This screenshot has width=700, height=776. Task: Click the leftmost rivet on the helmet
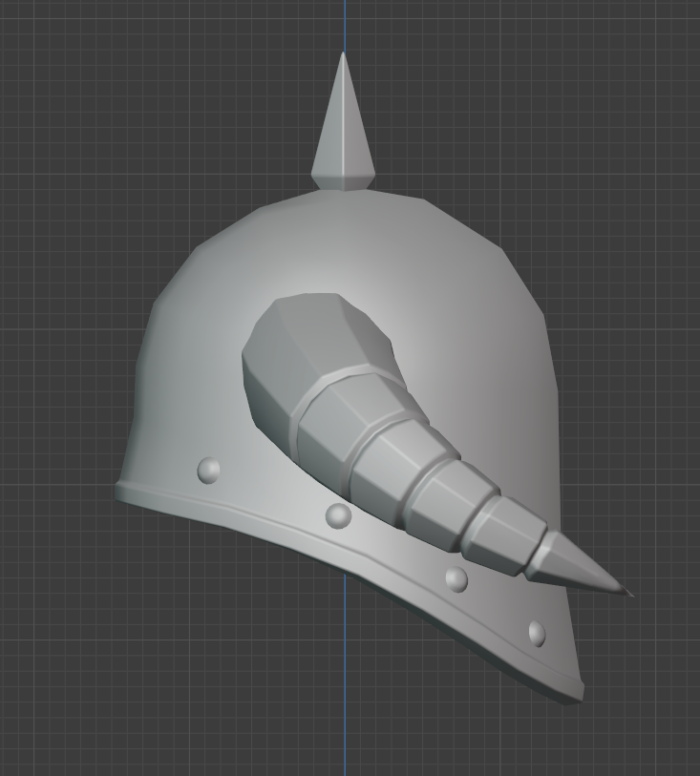tap(209, 471)
